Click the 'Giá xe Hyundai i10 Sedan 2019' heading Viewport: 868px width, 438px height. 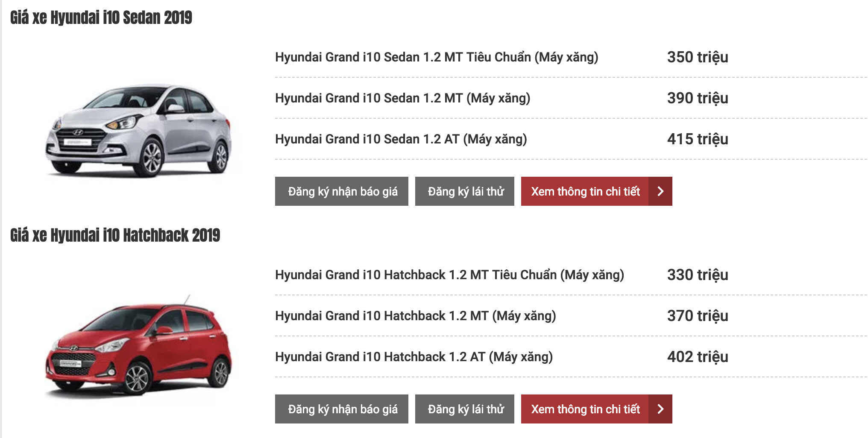click(101, 18)
